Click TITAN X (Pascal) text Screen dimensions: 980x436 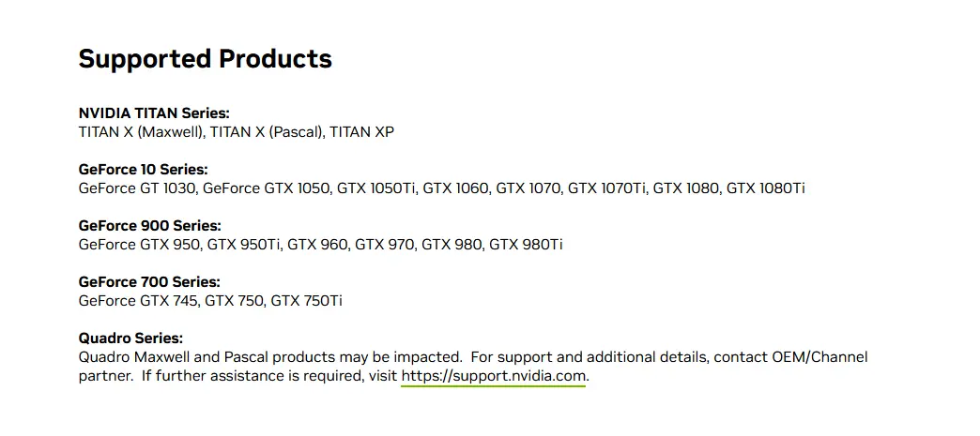267,132
